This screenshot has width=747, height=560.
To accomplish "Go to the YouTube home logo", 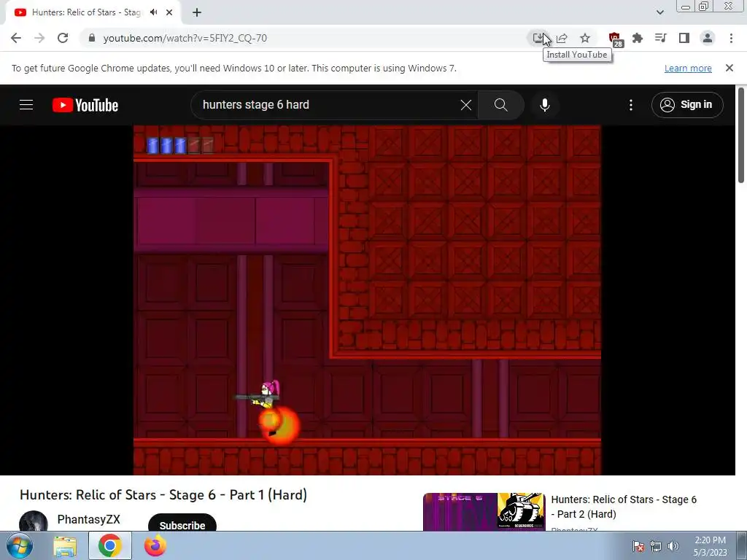I will tap(85, 105).
